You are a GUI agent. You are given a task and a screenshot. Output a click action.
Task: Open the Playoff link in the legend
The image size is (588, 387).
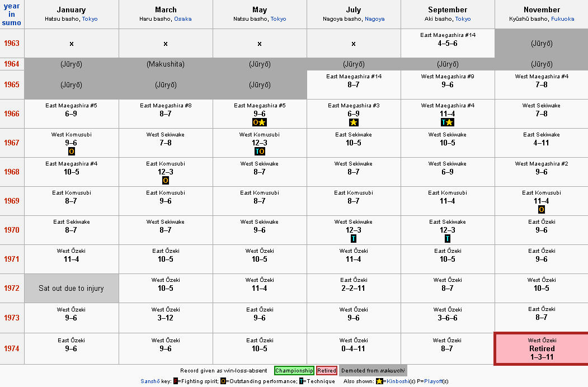433,381
